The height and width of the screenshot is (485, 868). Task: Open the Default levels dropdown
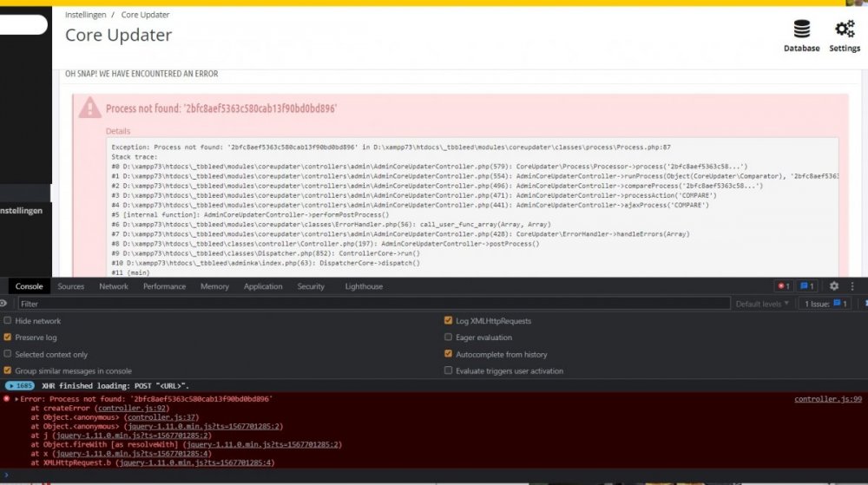[x=762, y=305]
